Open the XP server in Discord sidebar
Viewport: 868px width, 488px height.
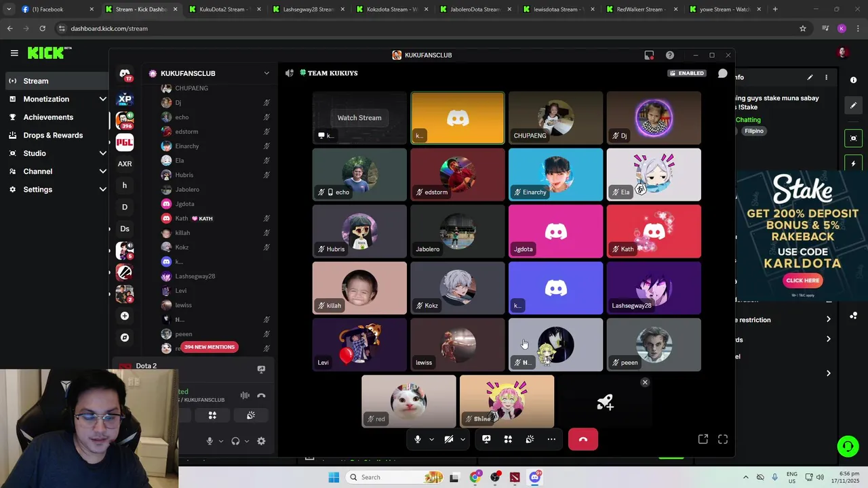tap(125, 99)
